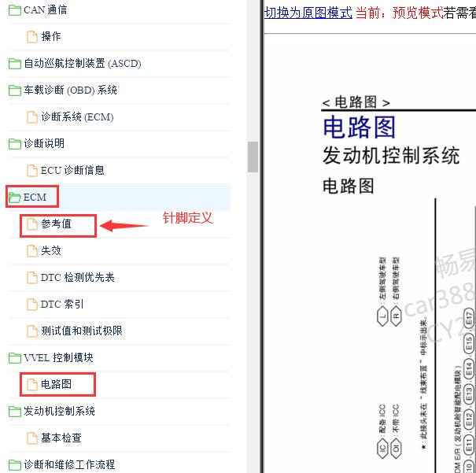476x473 pixels.
Task: Click the folder icon beside CAN 通信
Action: (15, 10)
